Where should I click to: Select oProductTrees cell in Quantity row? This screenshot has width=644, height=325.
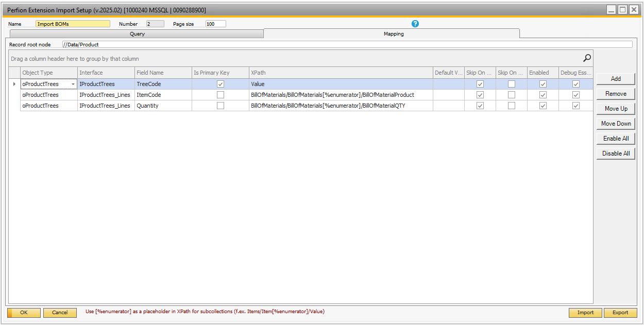(x=49, y=106)
